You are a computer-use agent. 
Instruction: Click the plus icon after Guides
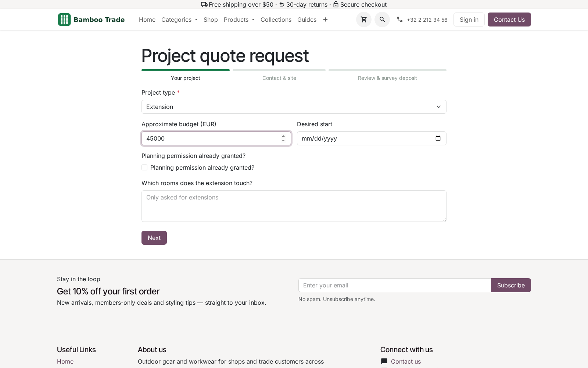point(325,20)
